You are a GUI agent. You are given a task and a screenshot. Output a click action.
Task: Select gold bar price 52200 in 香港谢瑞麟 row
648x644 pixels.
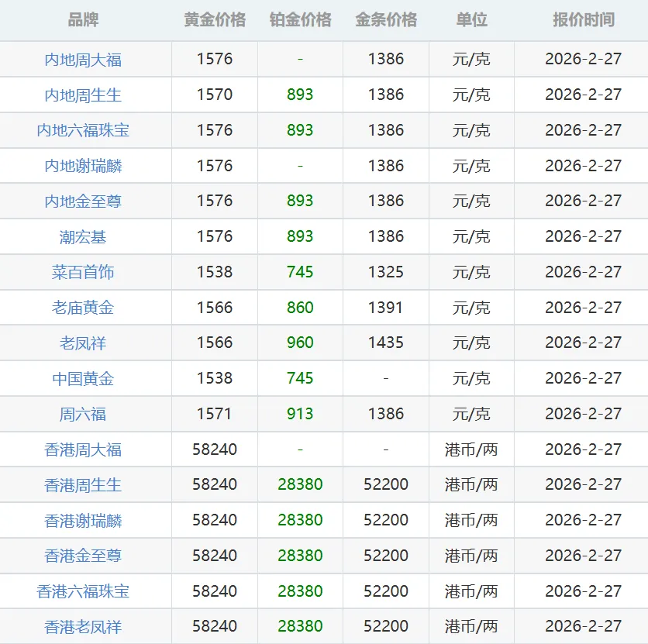pyautogui.click(x=386, y=520)
